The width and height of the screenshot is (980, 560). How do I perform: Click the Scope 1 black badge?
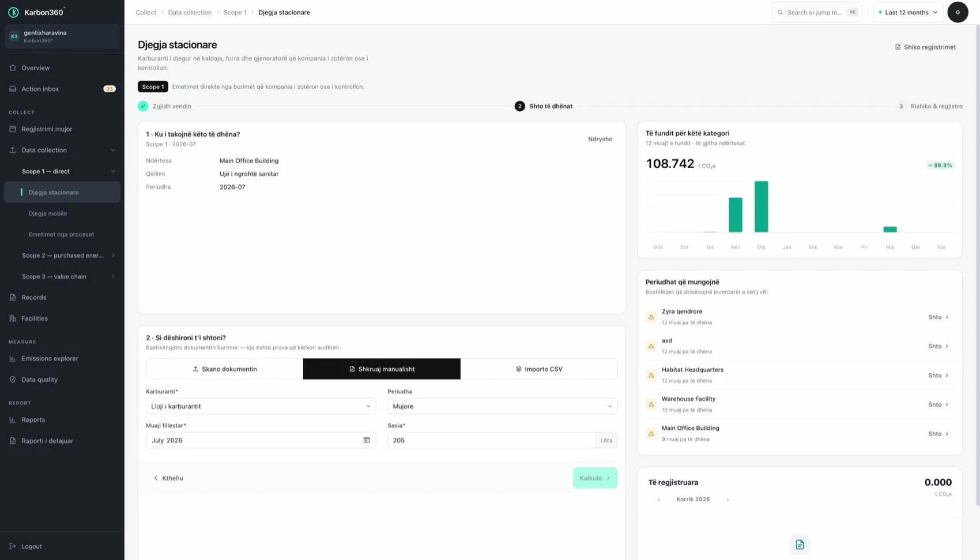point(153,86)
